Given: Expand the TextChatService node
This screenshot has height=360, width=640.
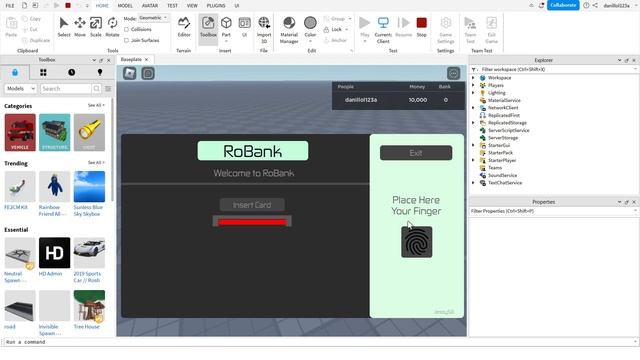Looking at the screenshot, I should [473, 183].
